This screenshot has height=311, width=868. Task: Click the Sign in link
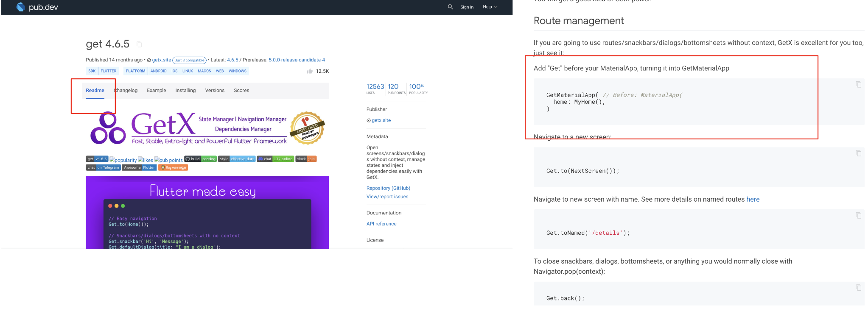pos(467,7)
